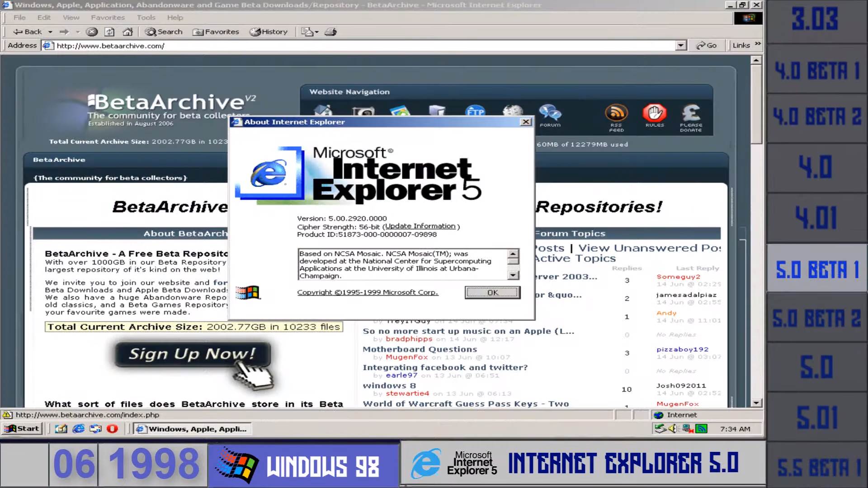The height and width of the screenshot is (488, 868).
Task: Launch Internet Explorer from Quick Launch
Action: pos(78,428)
